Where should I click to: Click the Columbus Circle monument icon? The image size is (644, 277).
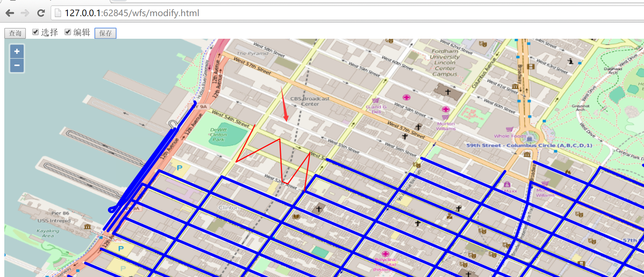(x=530, y=138)
